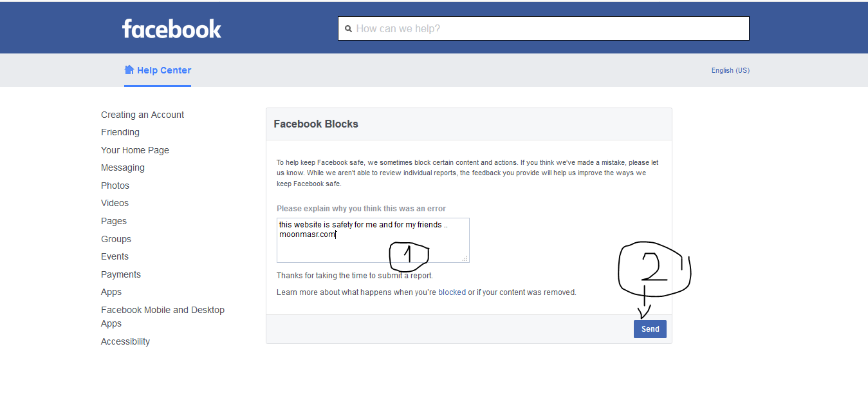Follow the 'blocked' link

[452, 292]
